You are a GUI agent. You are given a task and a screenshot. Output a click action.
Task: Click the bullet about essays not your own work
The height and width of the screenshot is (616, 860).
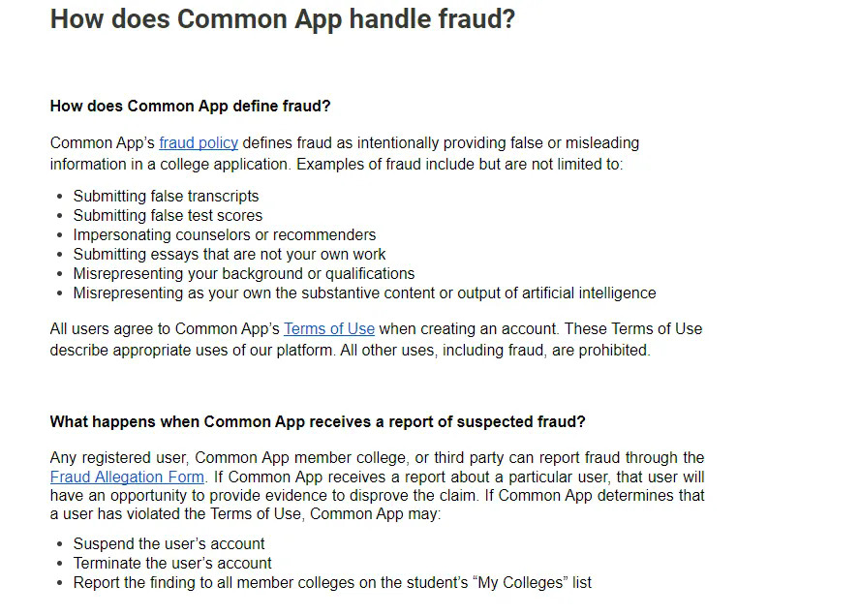[230, 255]
